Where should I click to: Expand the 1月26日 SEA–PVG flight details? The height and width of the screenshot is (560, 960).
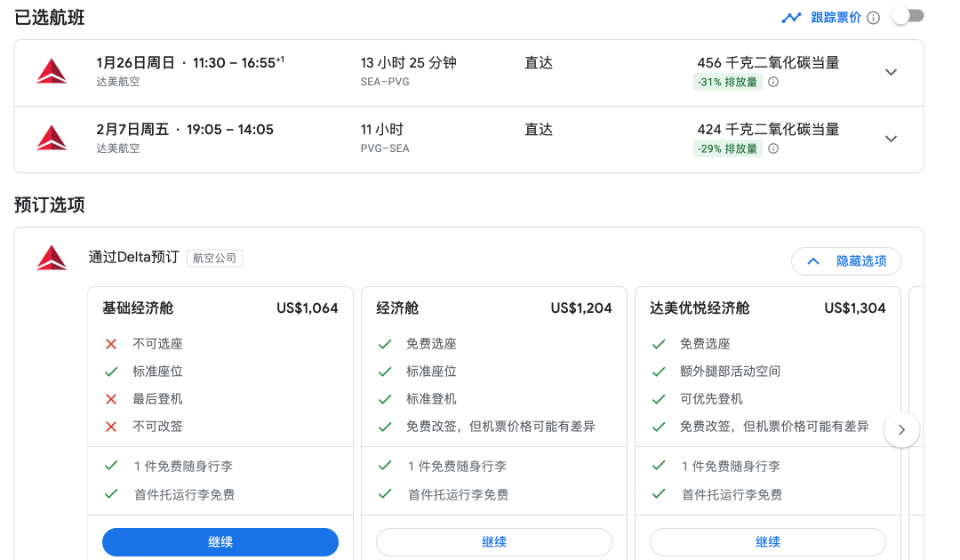(891, 72)
